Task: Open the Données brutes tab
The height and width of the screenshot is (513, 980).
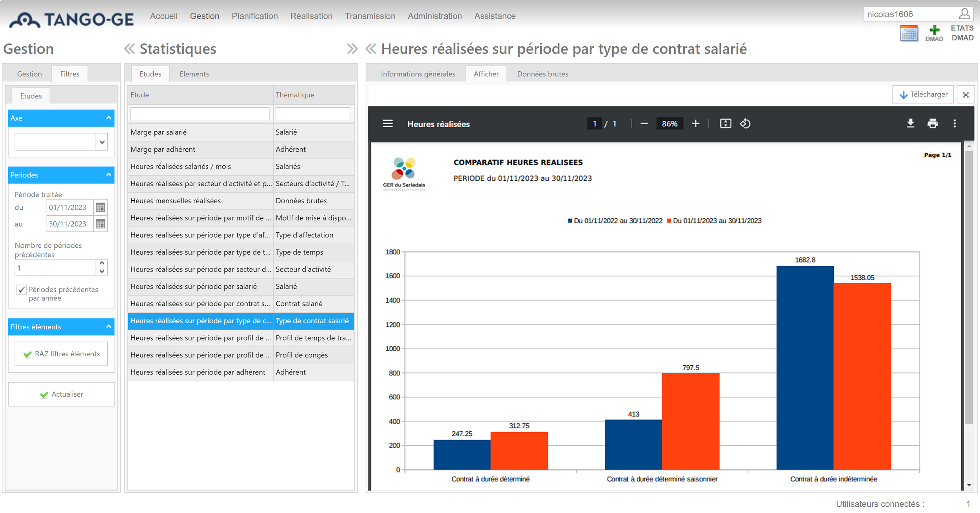Action: (x=543, y=74)
